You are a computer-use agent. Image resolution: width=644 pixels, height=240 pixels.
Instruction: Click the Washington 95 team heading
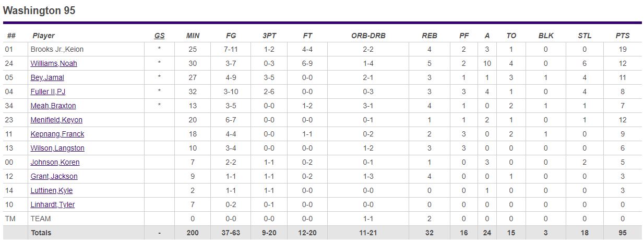39,10
